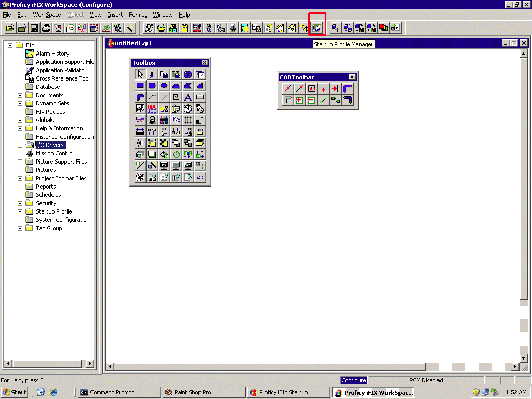
Task: Select the Rectangle shape tool
Action: [140, 86]
